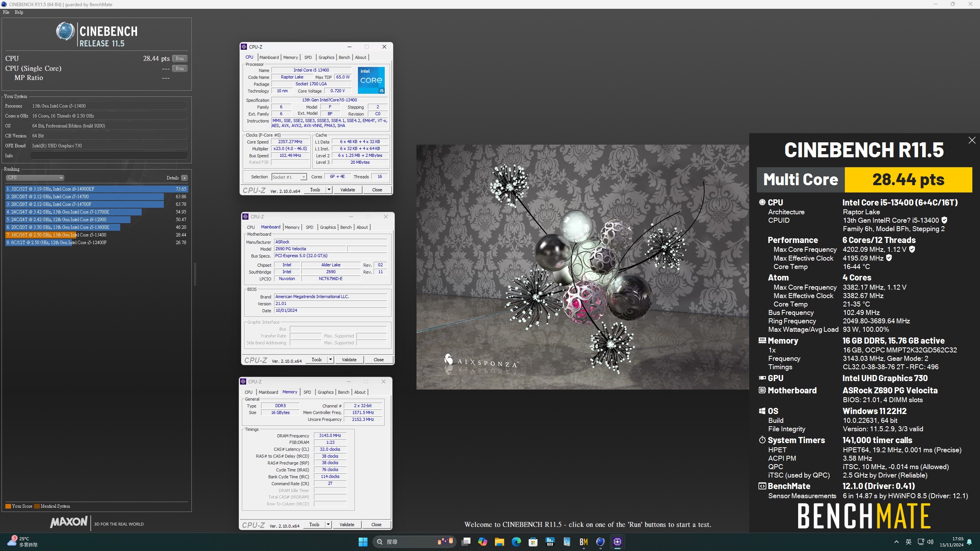Select the Core i5-13400 highlighted ranking row
Image resolution: width=980 pixels, height=551 pixels.
click(x=96, y=235)
